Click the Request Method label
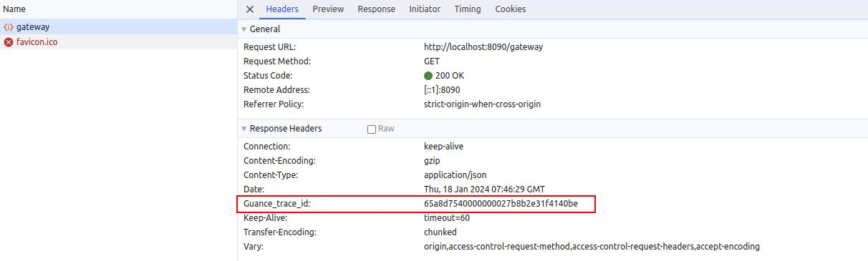Image resolution: width=868 pixels, height=261 pixels. click(x=277, y=61)
